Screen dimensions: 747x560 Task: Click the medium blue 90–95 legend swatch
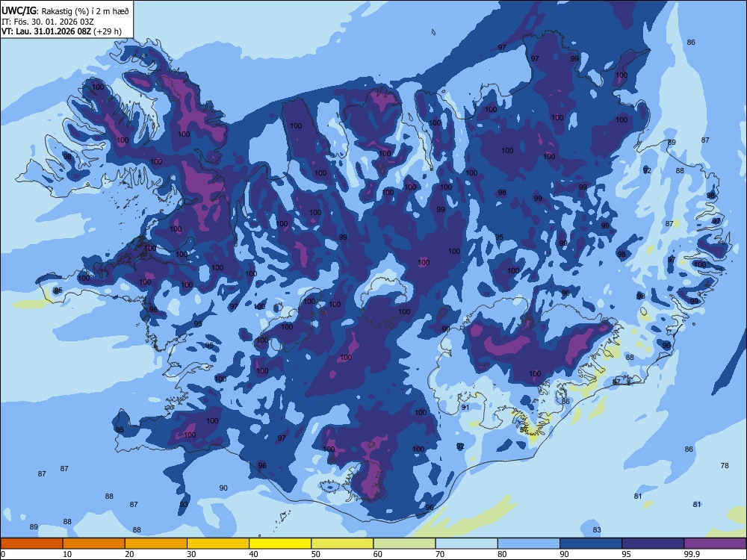click(591, 544)
